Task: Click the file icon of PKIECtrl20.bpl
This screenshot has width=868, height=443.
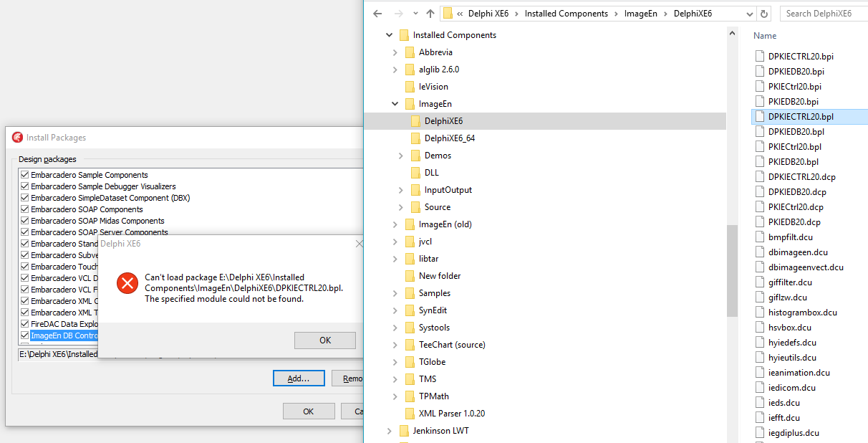Action: click(x=761, y=146)
